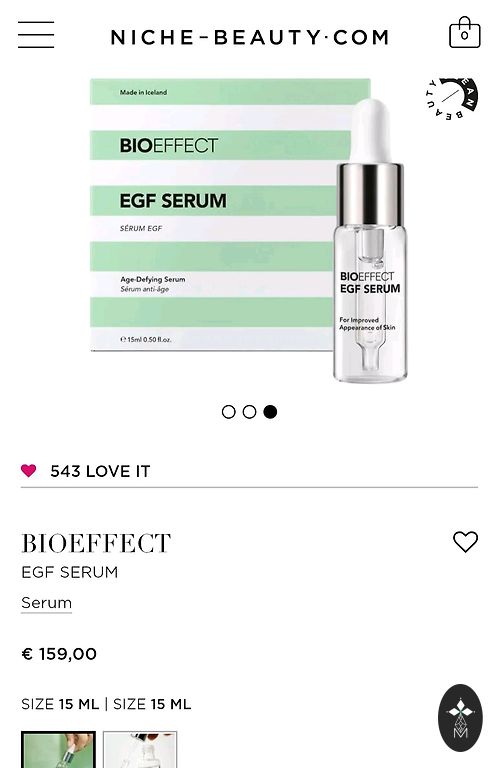The height and width of the screenshot is (768, 499).
Task: Select the third filled carousel dot
Action: [x=270, y=412]
